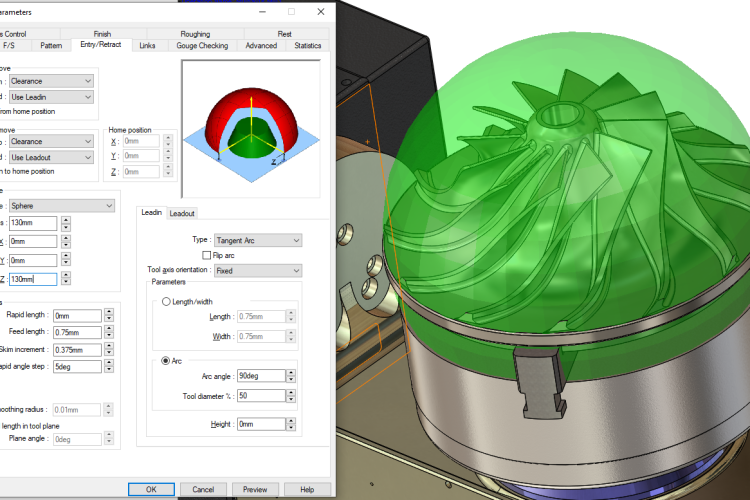Image resolution: width=750 pixels, height=500 pixels.
Task: Increase Arc angle with up arrow
Action: coord(291,375)
